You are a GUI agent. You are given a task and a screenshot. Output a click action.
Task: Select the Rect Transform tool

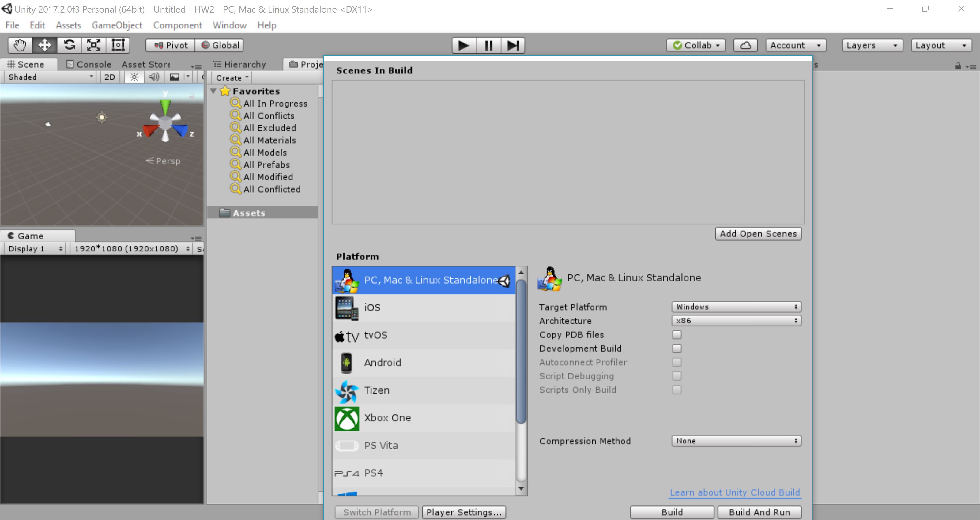118,45
